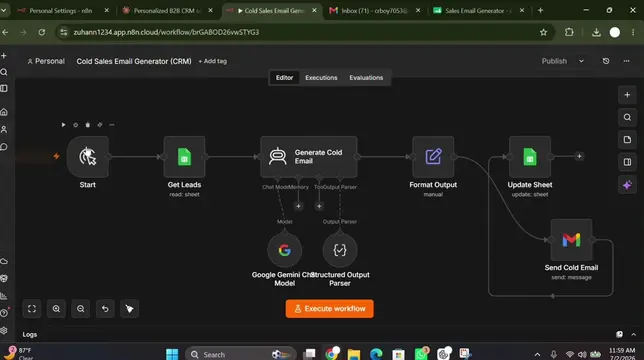Screen dimensions: 644x360
Task: Click the Start trigger node
Action: (x=87, y=156)
